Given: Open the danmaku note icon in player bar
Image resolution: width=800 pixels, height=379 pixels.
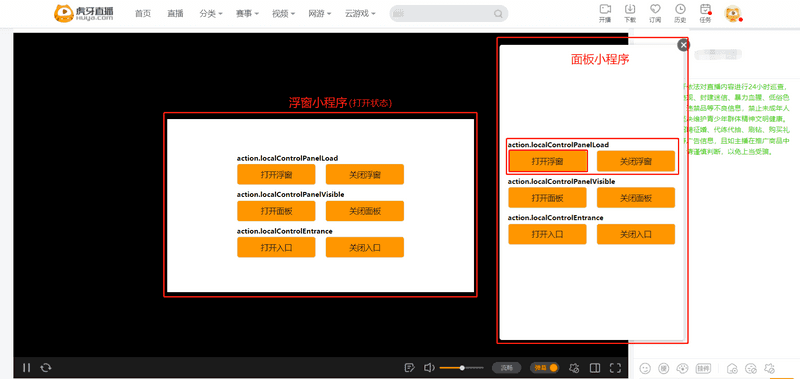Looking at the screenshot, I should pyautogui.click(x=409, y=367).
